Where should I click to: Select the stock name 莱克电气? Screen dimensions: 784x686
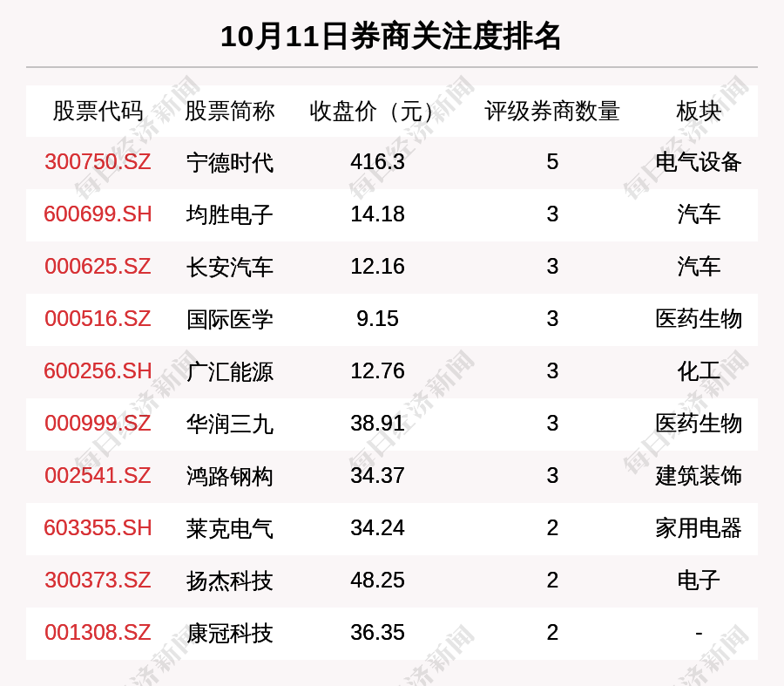(x=229, y=528)
